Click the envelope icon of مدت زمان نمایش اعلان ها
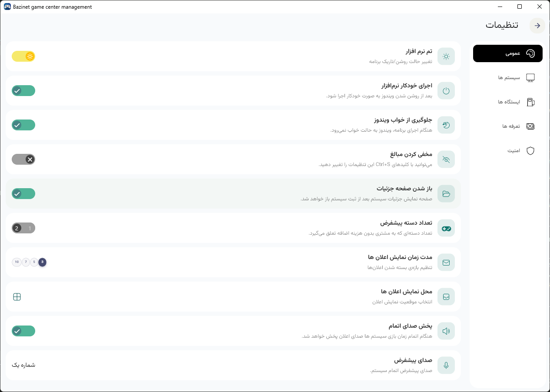The height and width of the screenshot is (392, 550). [x=446, y=262]
